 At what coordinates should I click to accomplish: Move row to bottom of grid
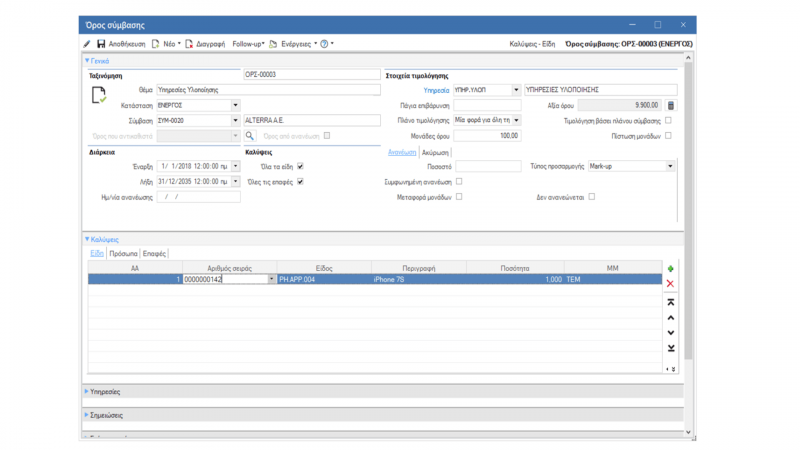point(671,348)
